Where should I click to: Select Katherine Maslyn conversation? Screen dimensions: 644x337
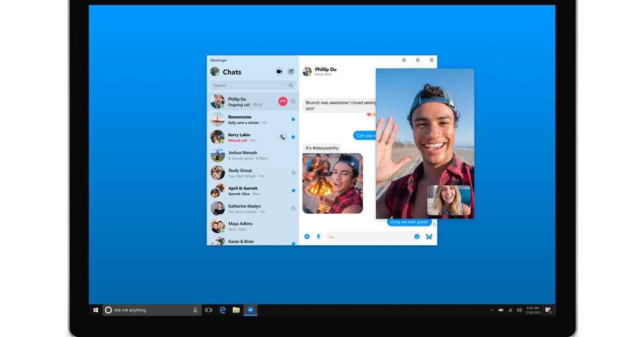[253, 208]
